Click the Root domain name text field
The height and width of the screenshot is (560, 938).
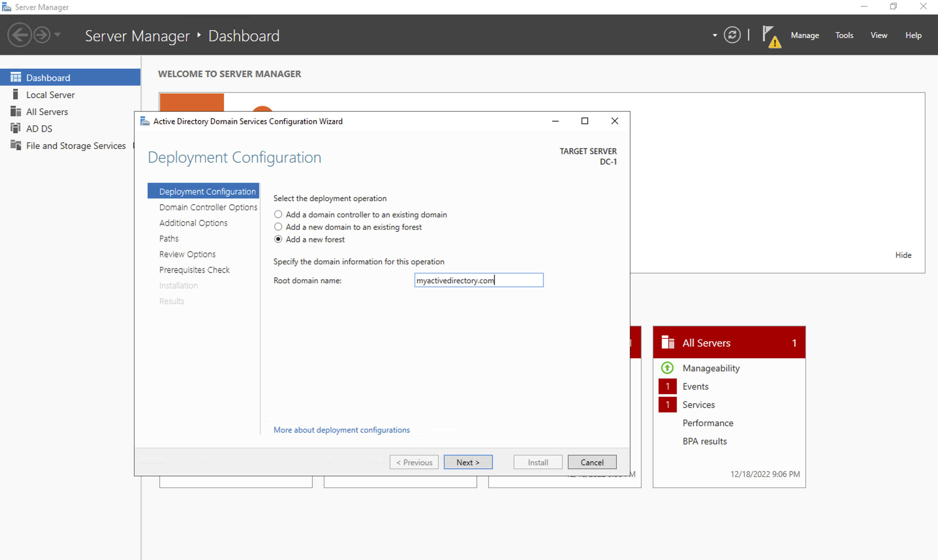pos(478,280)
